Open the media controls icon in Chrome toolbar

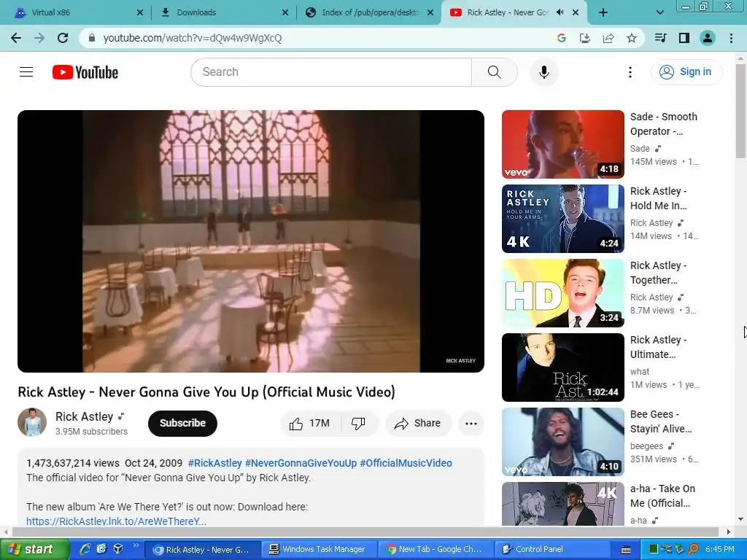[660, 38]
